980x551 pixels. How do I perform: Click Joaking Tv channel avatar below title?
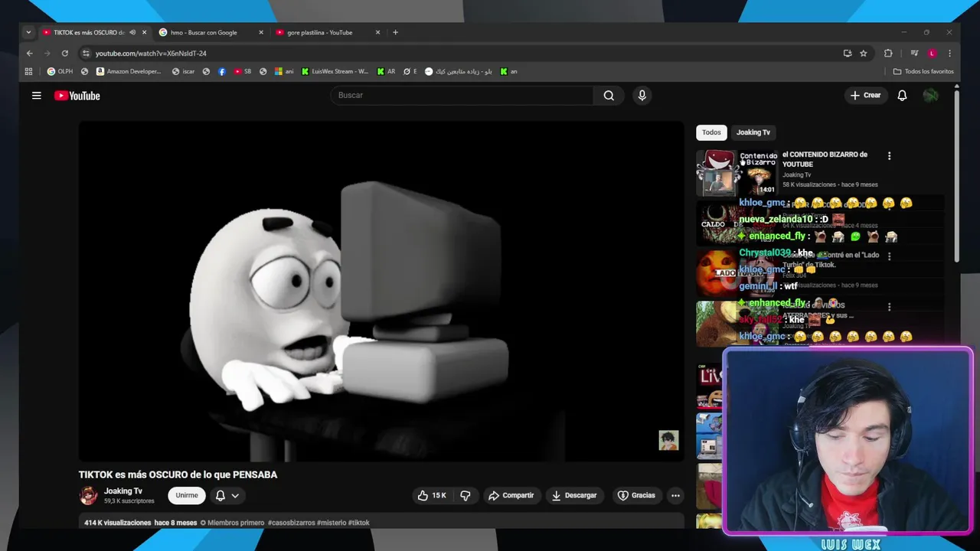[89, 495]
